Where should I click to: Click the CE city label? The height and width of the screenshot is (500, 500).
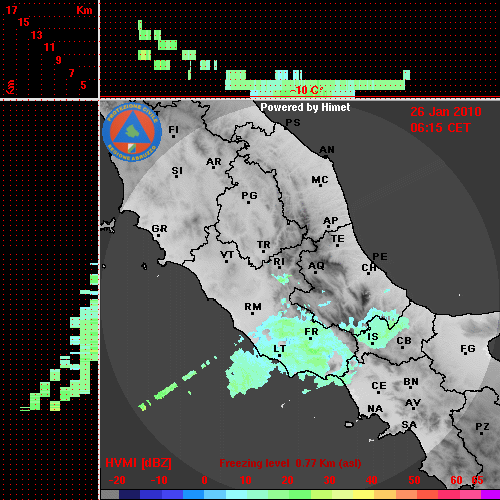(379, 386)
